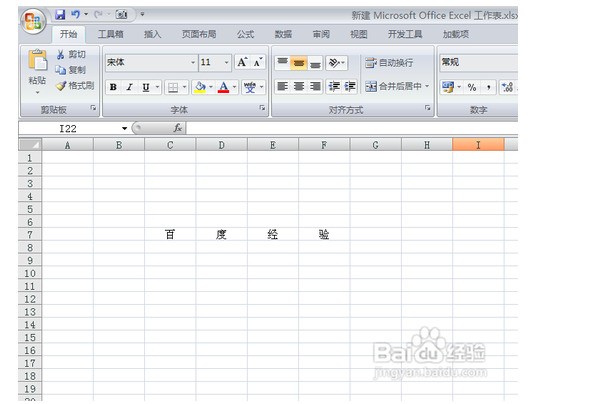The image size is (598, 404).
Task: Undo the last action
Action: (x=76, y=15)
